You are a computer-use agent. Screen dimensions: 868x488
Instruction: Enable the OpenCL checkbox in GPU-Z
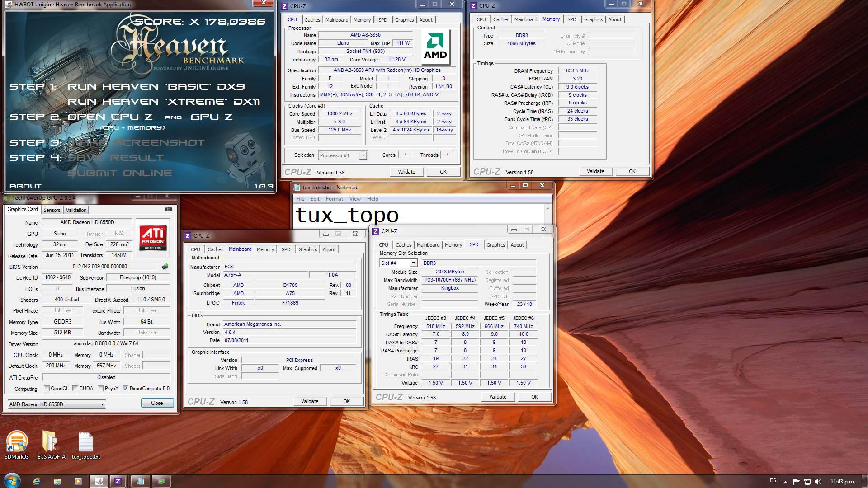47,389
